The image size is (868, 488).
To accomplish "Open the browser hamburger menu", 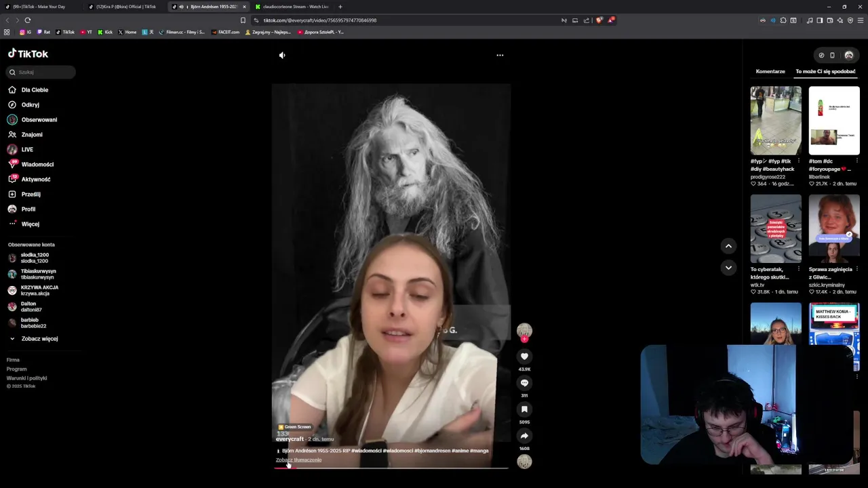I will pos(861,20).
